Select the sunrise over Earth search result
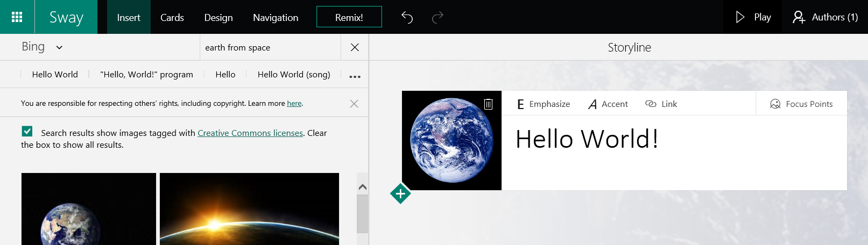868x245 pixels. coord(249,209)
